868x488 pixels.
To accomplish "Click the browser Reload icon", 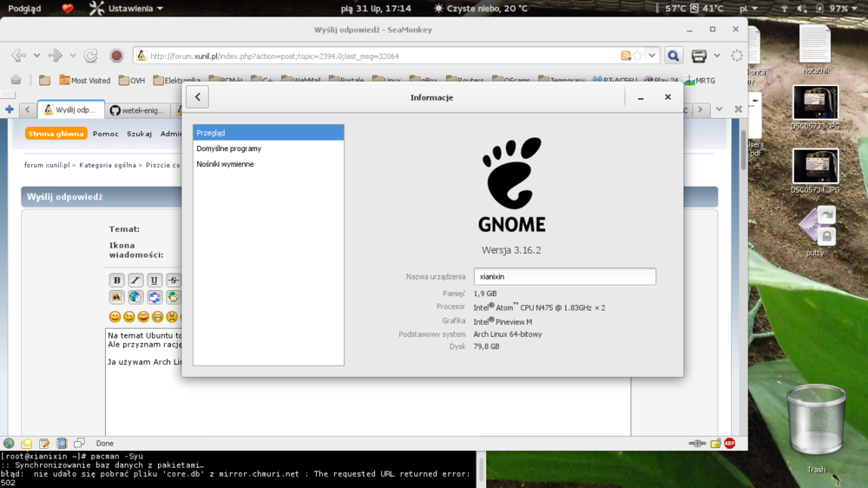I will click(90, 56).
